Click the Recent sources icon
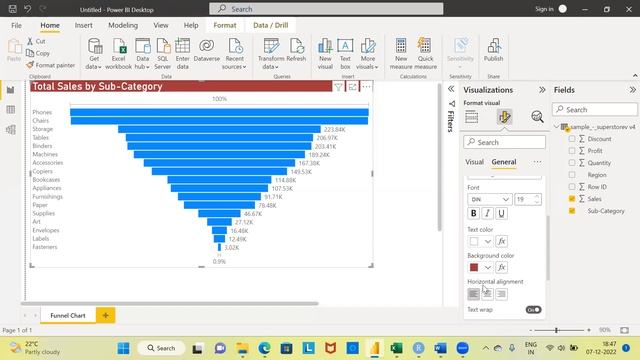This screenshot has height=360, width=640. coord(235,46)
